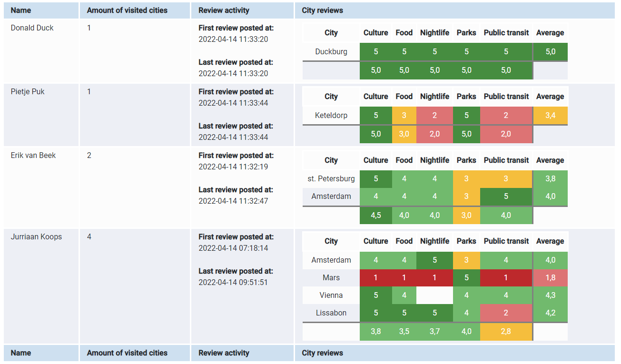Click the red 1,8 average for Mars
The image size is (621, 364).
coord(550,277)
